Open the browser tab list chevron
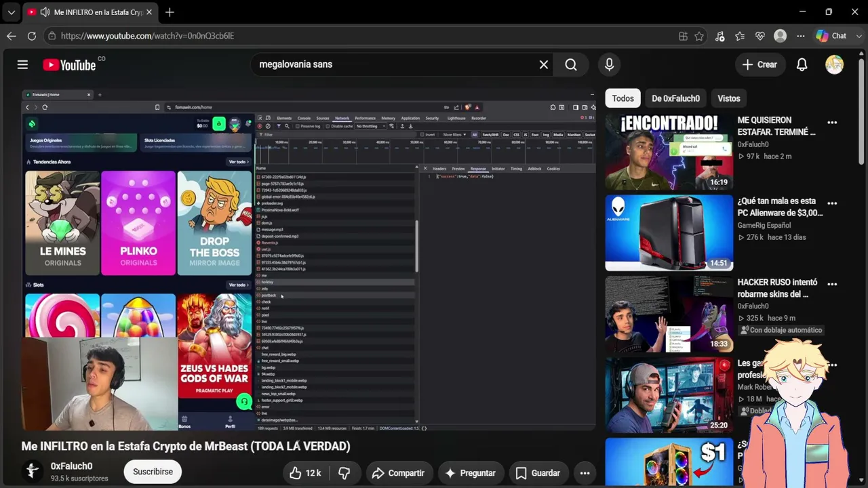Viewport: 868px width, 488px height. 11,12
